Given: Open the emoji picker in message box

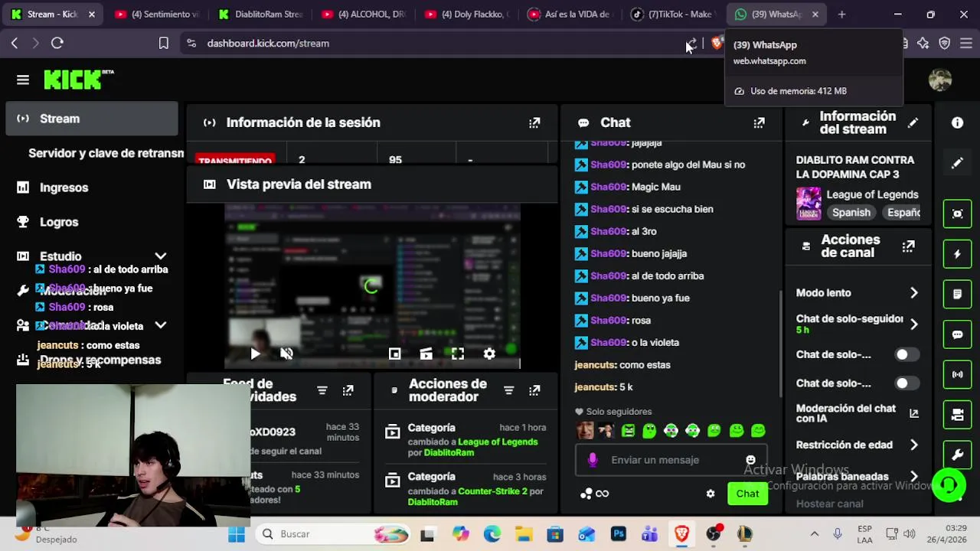Looking at the screenshot, I should click(750, 460).
